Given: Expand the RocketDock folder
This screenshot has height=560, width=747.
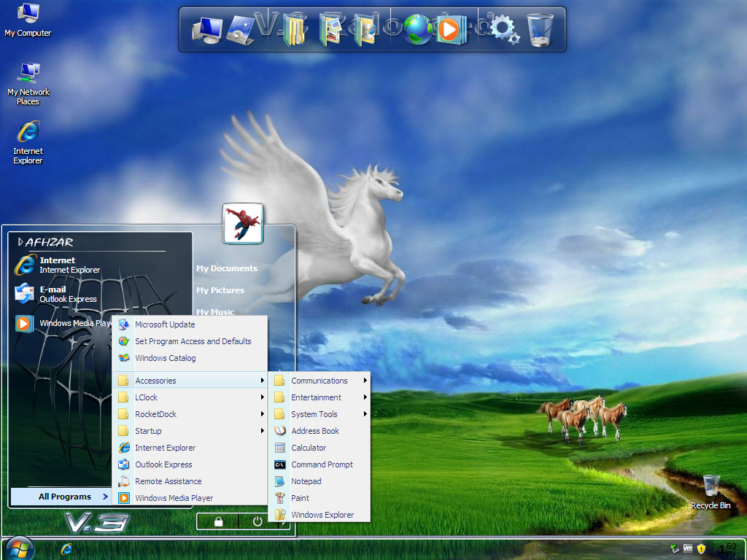Looking at the screenshot, I should (190, 414).
